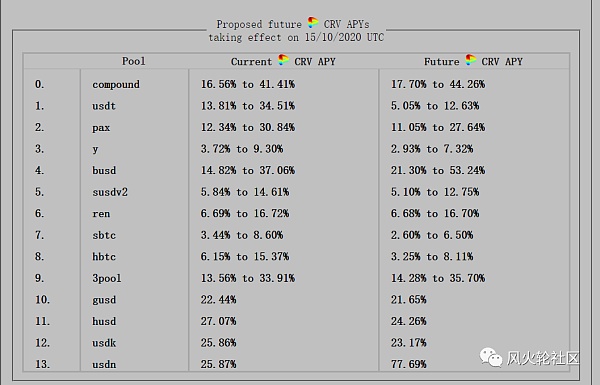Click the Future CRV APY column header
Viewport: 600px width, 385px height.
point(473,61)
